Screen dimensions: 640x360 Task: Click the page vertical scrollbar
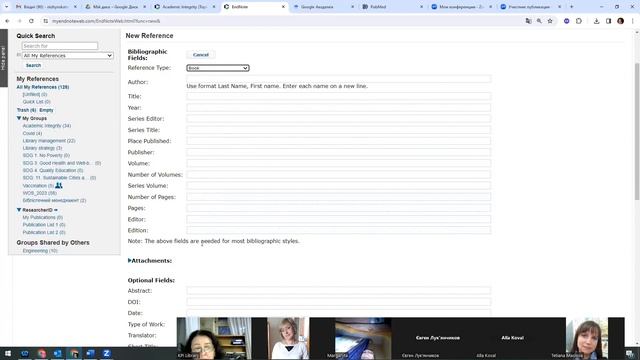tap(637, 131)
